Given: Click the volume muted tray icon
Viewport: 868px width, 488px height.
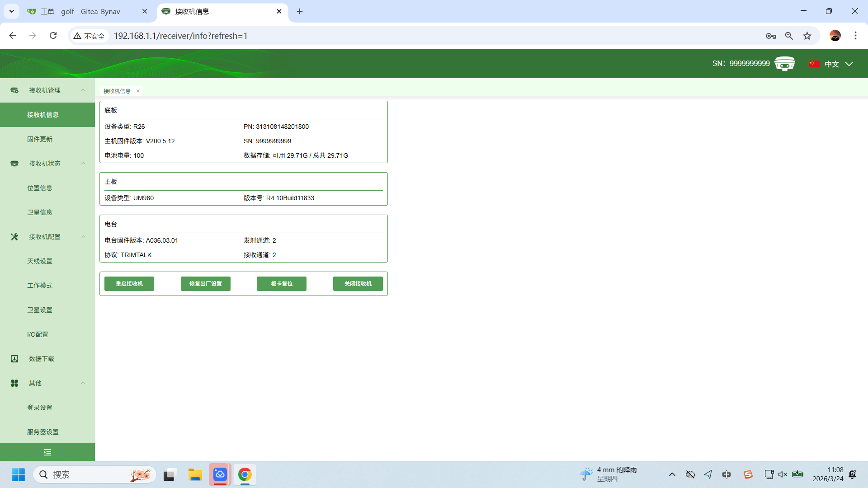Looking at the screenshot, I should pos(783,474).
